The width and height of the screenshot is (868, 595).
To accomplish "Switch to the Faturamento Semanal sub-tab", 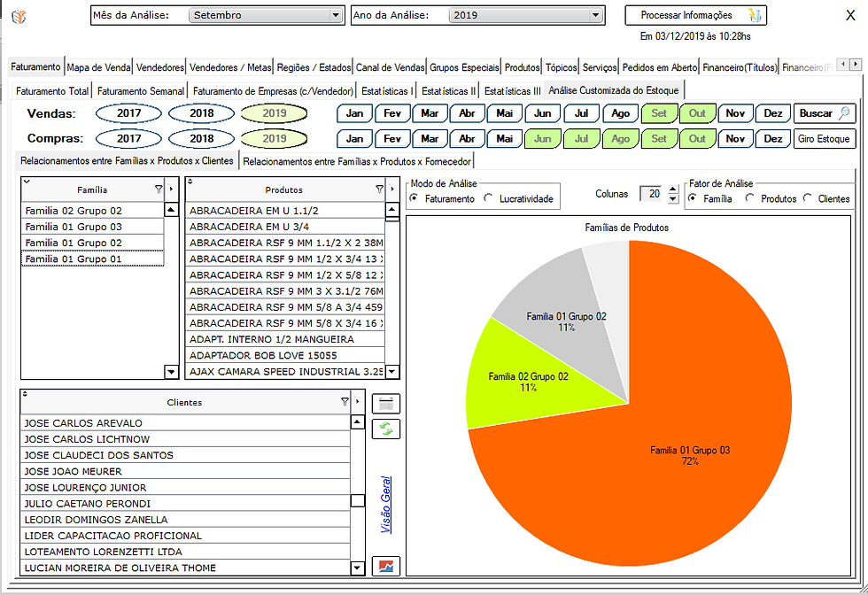I will tap(141, 91).
